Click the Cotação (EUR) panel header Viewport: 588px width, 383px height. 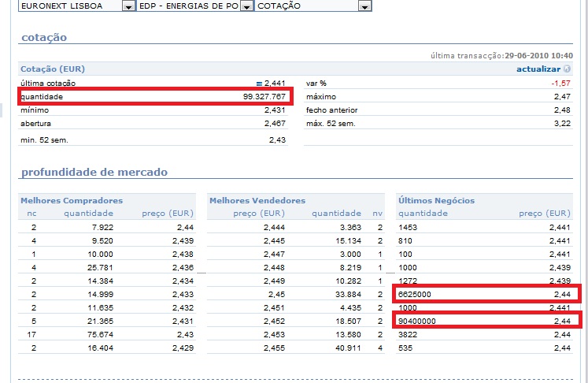[53, 69]
